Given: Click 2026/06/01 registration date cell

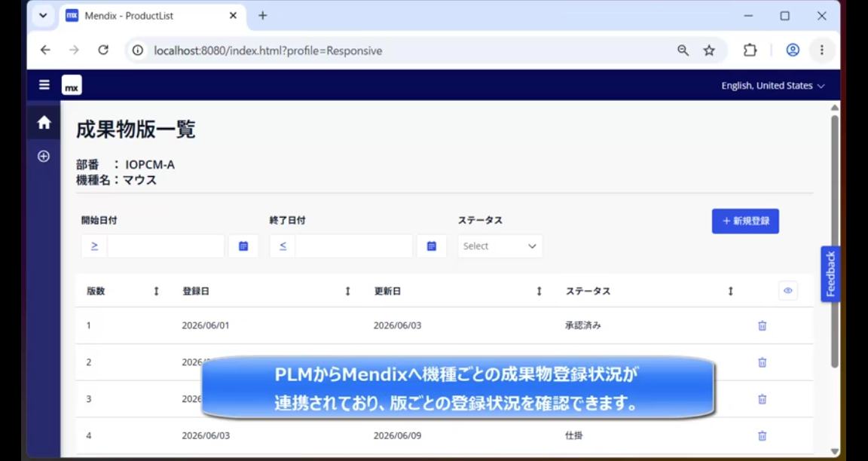Looking at the screenshot, I should pos(206,325).
